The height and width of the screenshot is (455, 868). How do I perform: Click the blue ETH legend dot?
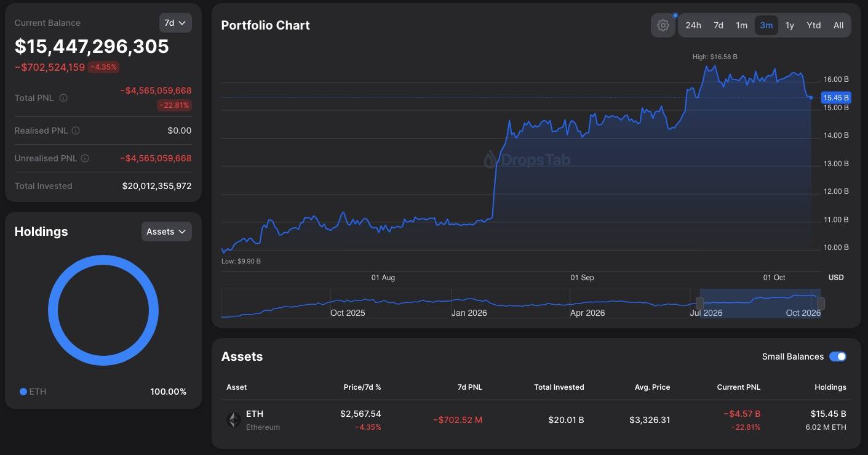[23, 392]
